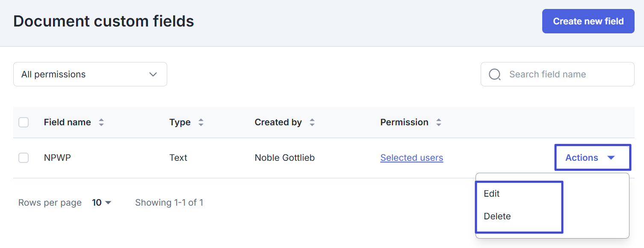Sort by Permission column arrows
644x248 pixels.
pos(439,122)
